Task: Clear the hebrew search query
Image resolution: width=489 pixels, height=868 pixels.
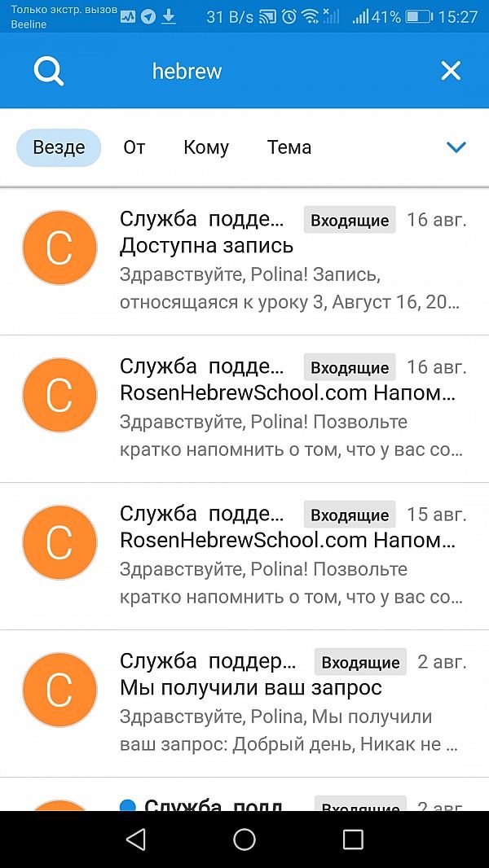Action: point(451,71)
